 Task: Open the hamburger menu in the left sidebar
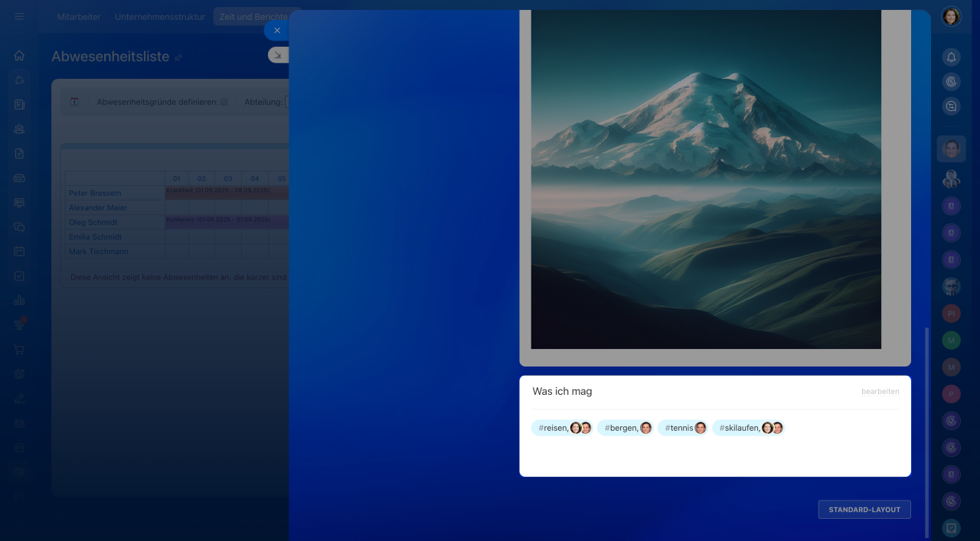(19, 16)
